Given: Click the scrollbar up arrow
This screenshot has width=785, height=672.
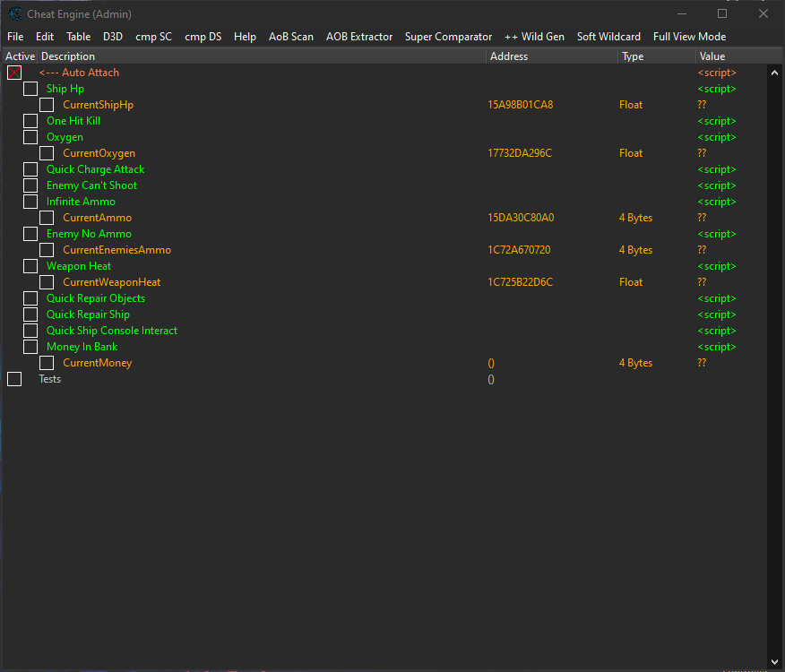Looking at the screenshot, I should (x=774, y=73).
